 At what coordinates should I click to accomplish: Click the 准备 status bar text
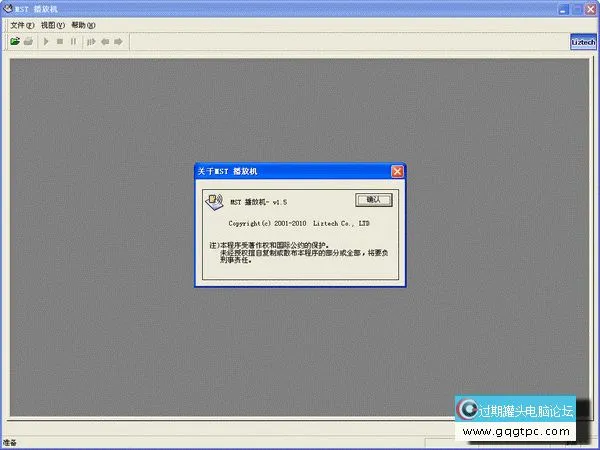tap(10, 443)
